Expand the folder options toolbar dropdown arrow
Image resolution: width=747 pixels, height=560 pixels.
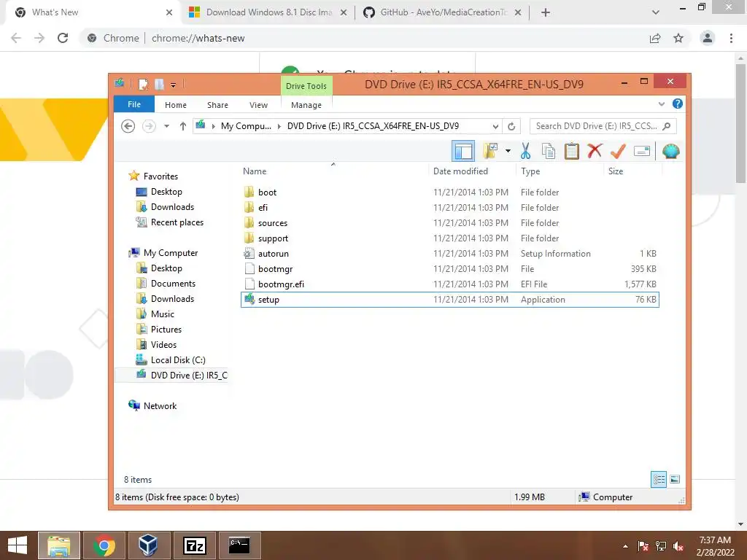508,152
